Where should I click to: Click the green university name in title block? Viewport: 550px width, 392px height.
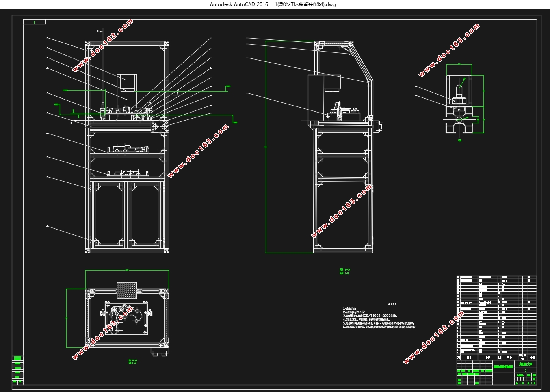(525, 364)
